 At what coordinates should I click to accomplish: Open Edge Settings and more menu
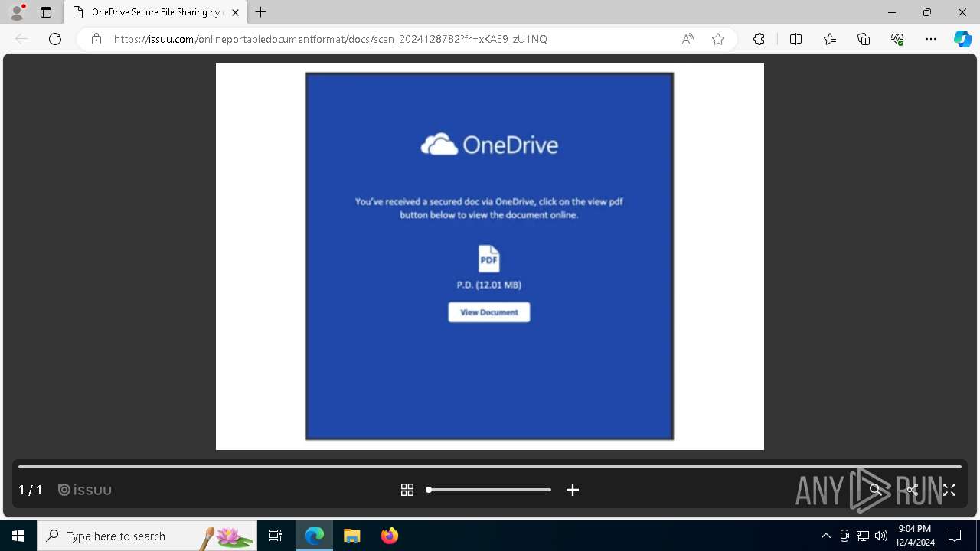pyautogui.click(x=931, y=39)
